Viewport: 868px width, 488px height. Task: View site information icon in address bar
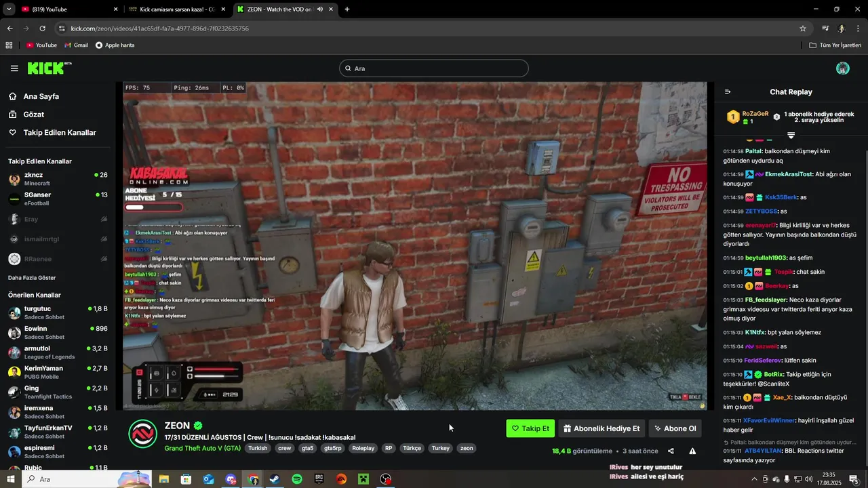click(62, 28)
